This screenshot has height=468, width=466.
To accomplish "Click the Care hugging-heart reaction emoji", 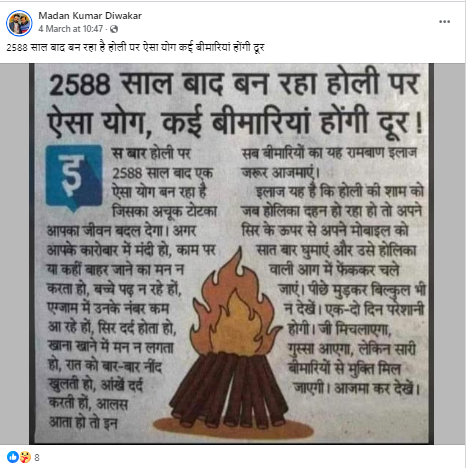I will tap(25, 457).
